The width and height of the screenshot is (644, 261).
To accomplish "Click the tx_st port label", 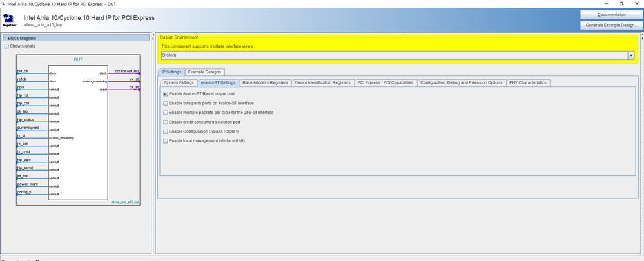I will 21,135.
